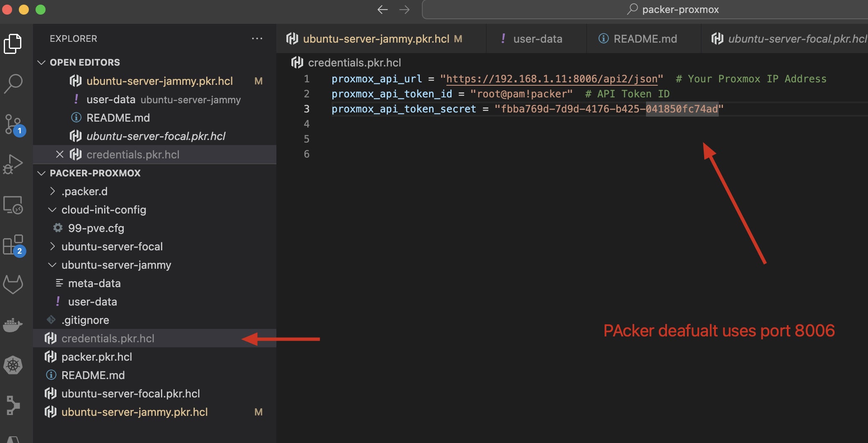Open Run and Debug view
Screen dimensions: 868x443
[x=13, y=164]
